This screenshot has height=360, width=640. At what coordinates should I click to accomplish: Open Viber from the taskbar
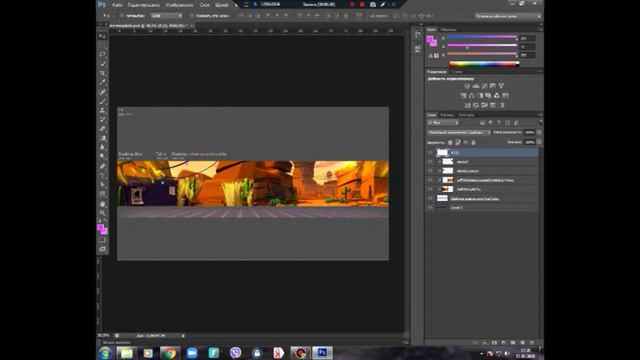point(235,353)
